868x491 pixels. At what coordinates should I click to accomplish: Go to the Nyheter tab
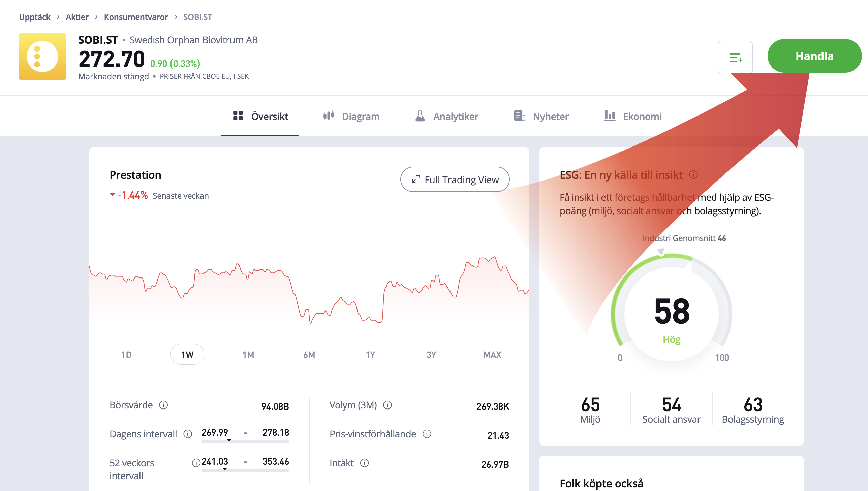coord(541,116)
